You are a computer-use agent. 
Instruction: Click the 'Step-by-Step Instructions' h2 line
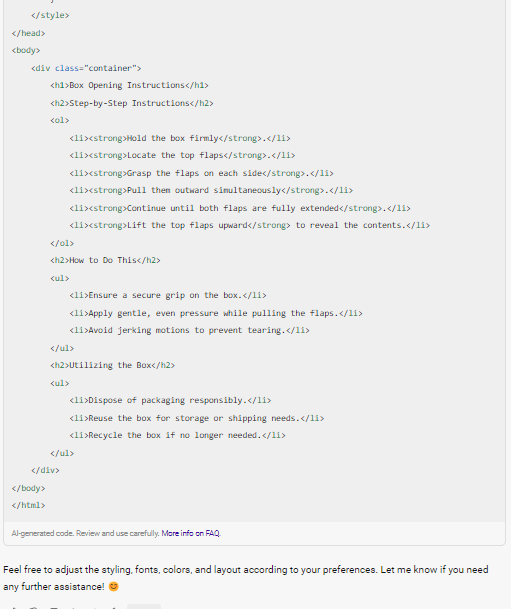point(132,103)
